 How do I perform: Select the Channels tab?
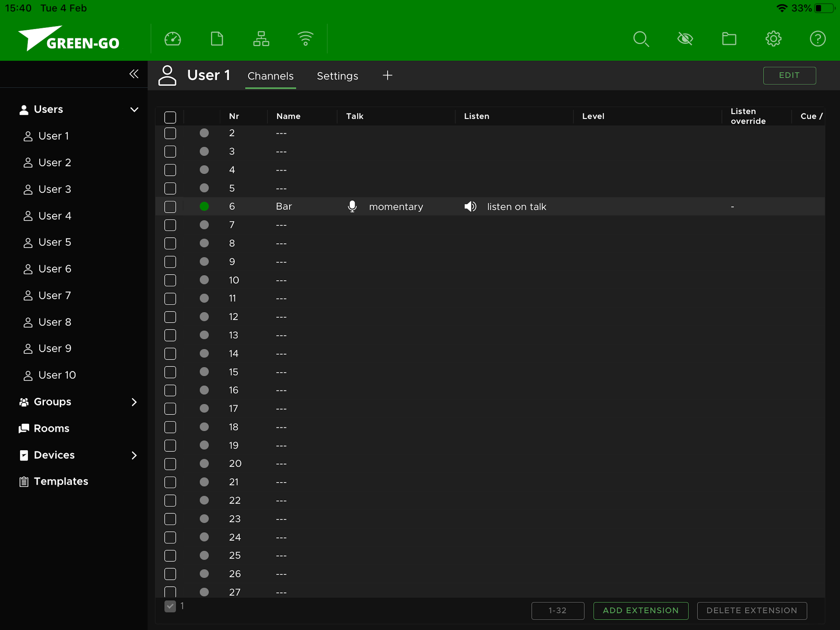pos(270,76)
